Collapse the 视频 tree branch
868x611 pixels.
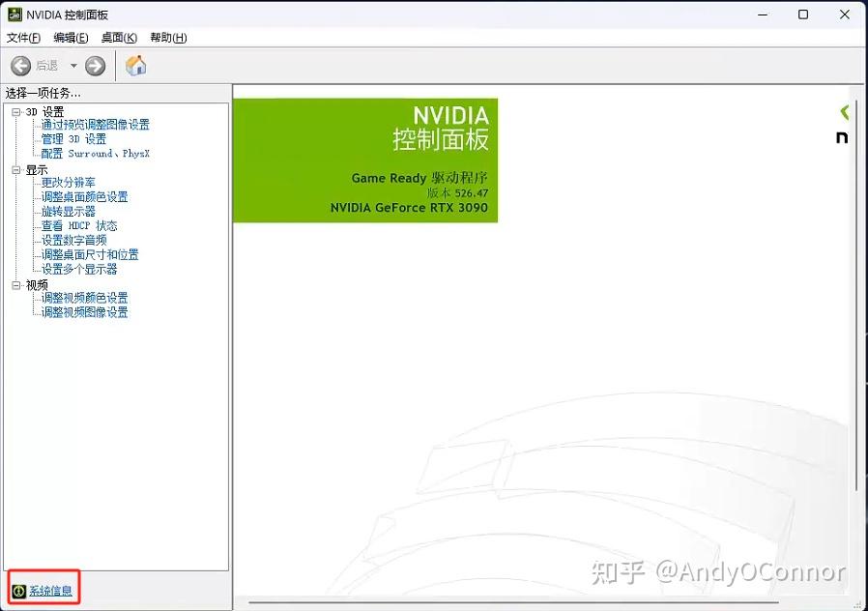[x=16, y=284]
